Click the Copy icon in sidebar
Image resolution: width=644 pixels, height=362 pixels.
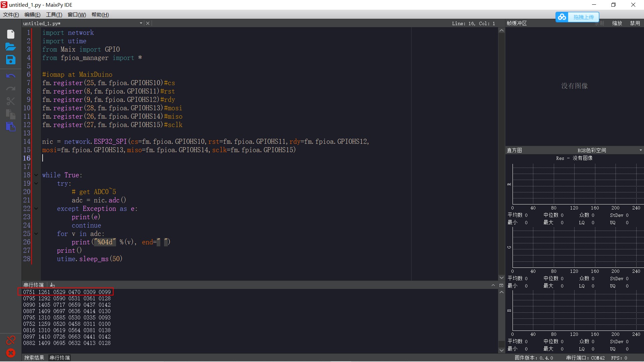[x=11, y=114]
